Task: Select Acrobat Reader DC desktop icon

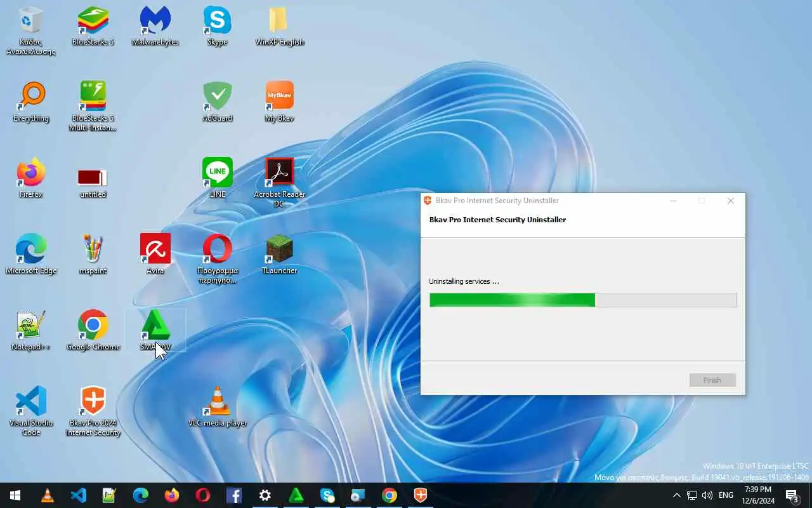Action: (279, 182)
